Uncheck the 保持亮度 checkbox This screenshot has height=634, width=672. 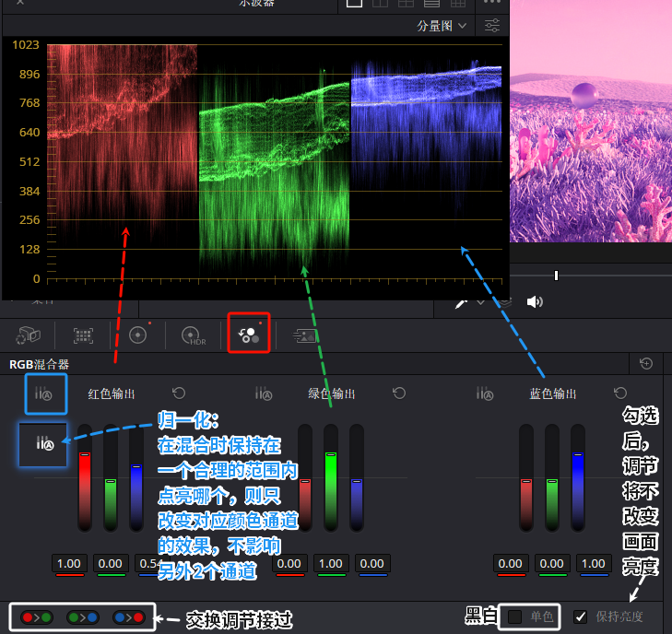[581, 617]
